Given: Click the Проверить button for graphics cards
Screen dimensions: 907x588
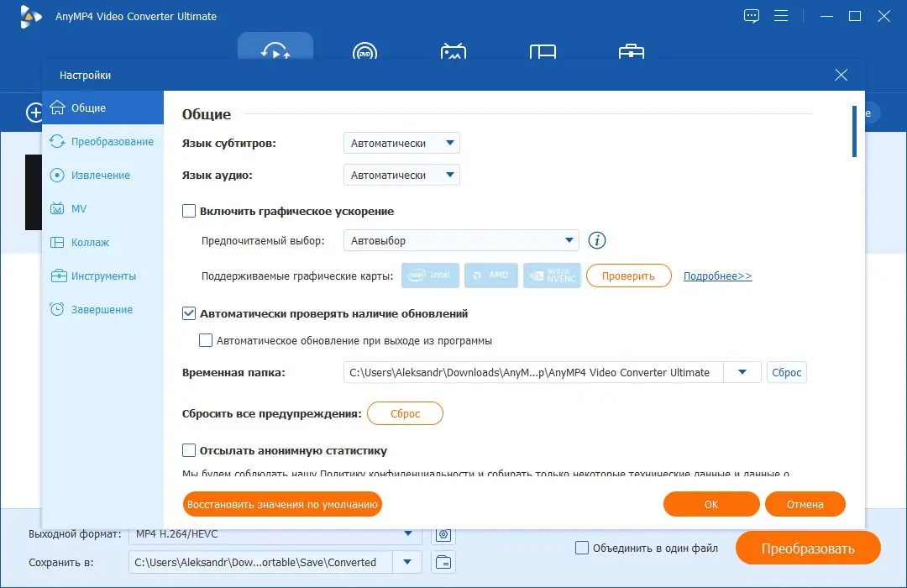Looking at the screenshot, I should [628, 275].
